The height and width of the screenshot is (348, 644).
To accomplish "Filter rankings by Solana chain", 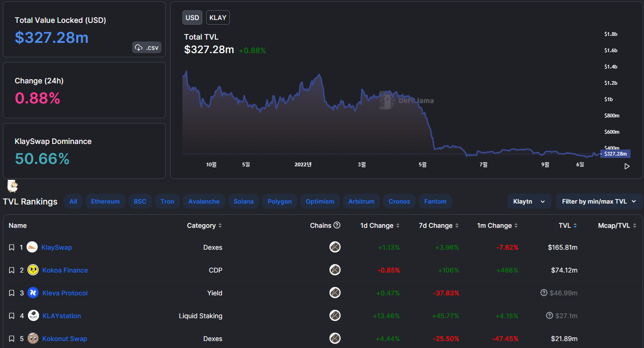I will point(243,202).
